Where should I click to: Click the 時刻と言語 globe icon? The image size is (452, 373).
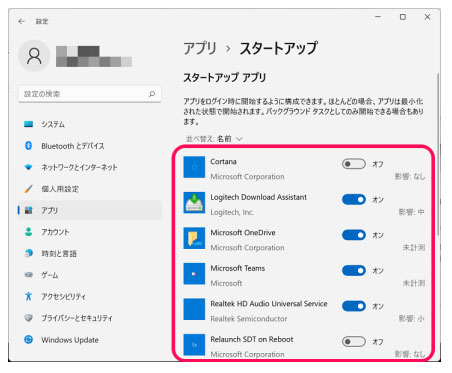(29, 253)
